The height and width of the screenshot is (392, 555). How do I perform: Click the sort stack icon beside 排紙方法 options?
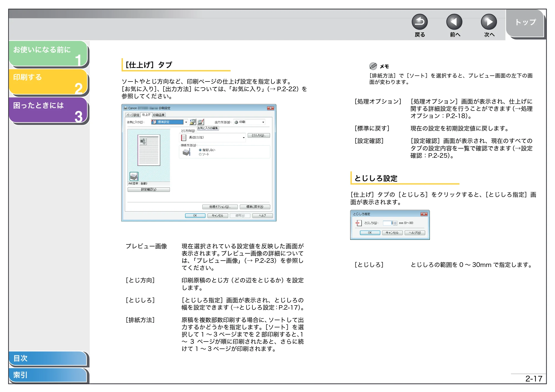[x=186, y=152]
